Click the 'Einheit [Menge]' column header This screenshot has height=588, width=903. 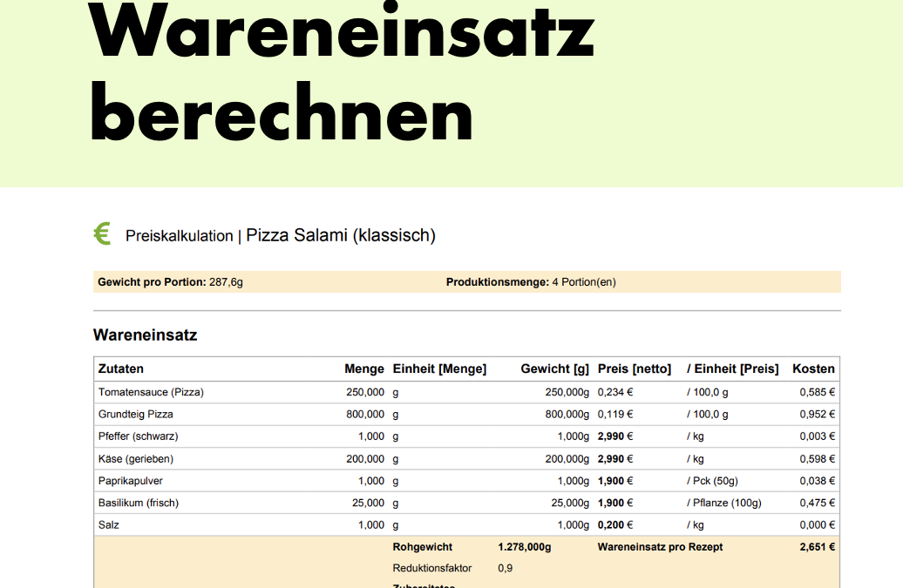click(439, 368)
